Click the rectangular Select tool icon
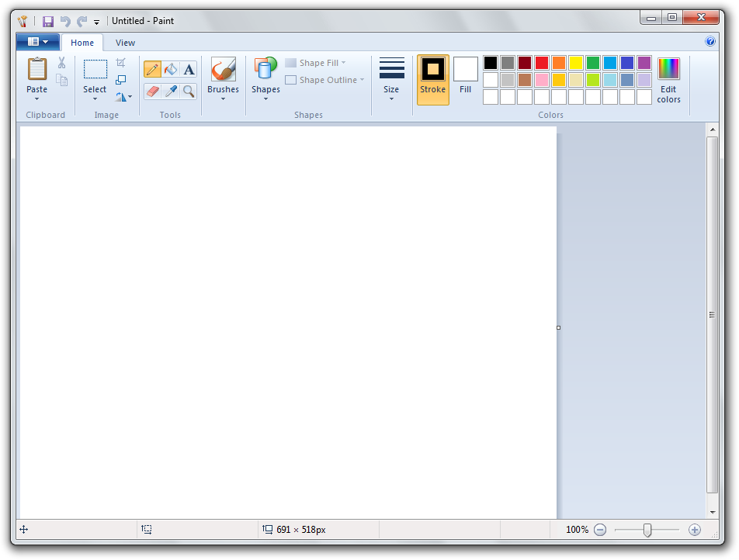The height and width of the screenshot is (560, 739). tap(95, 69)
